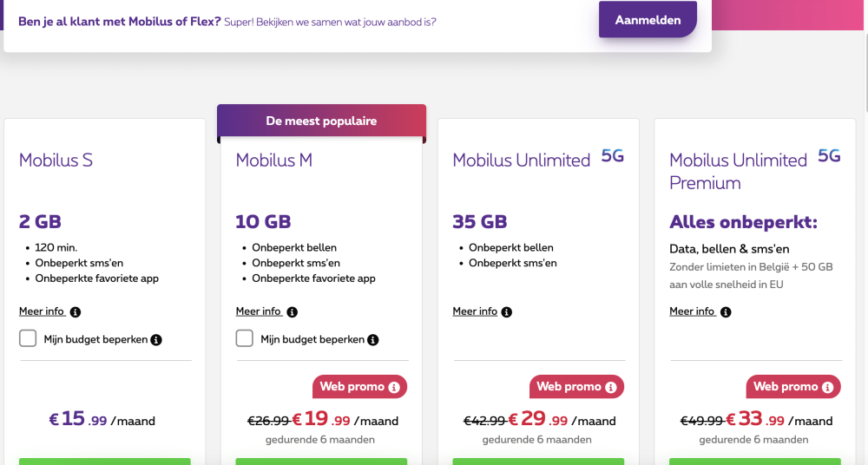868x465 pixels.
Task: Click budget info icon in Mobilus S card
Action: point(156,340)
